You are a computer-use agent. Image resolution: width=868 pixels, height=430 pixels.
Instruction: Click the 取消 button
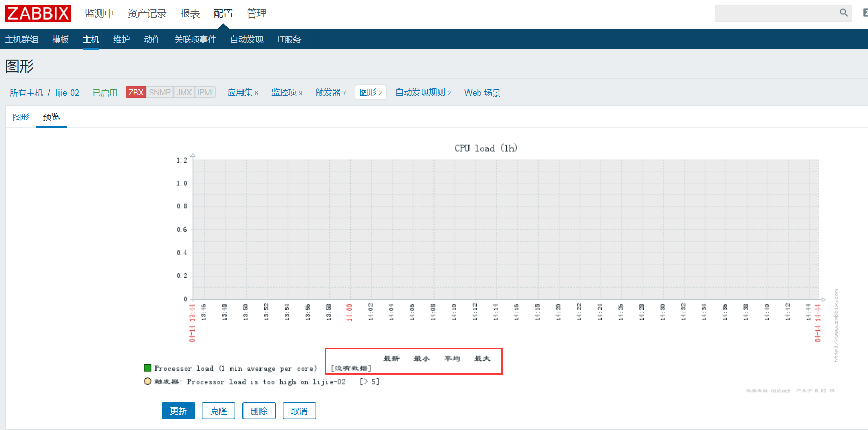pos(299,411)
